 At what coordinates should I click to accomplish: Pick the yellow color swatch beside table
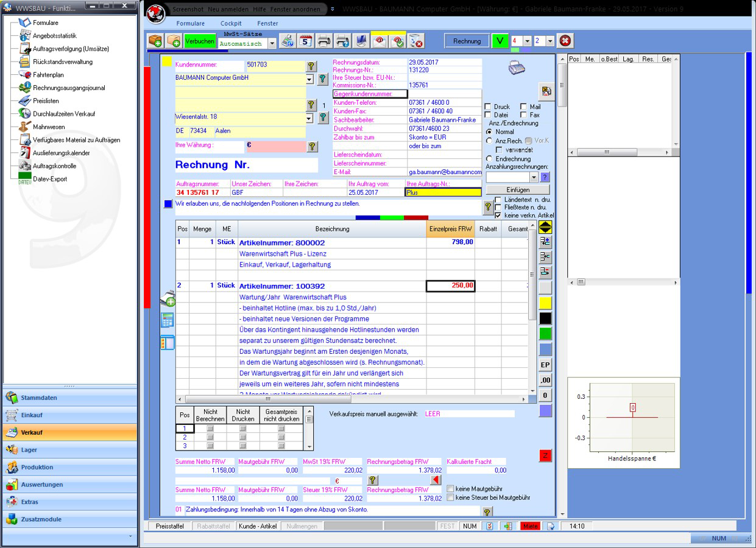[x=545, y=303]
